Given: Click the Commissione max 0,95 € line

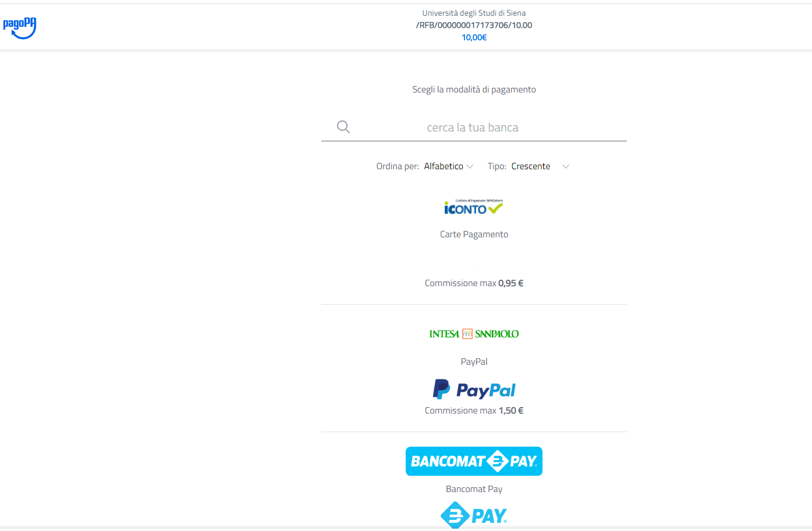Looking at the screenshot, I should coord(474,283).
